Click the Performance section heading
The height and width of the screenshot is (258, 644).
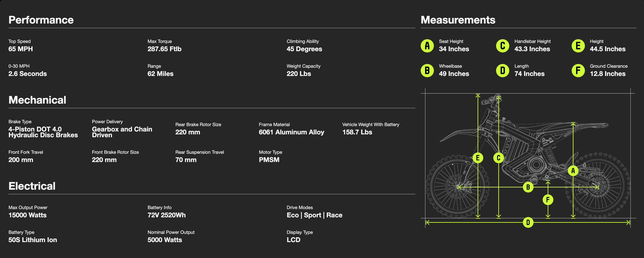(x=41, y=20)
